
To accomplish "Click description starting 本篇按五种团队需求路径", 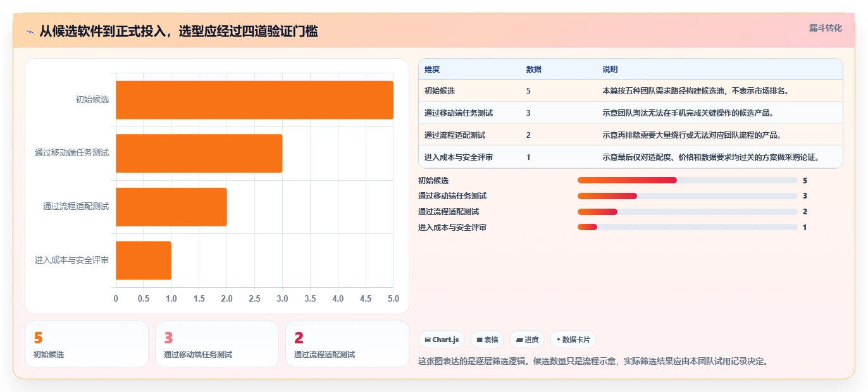I will [x=697, y=91].
